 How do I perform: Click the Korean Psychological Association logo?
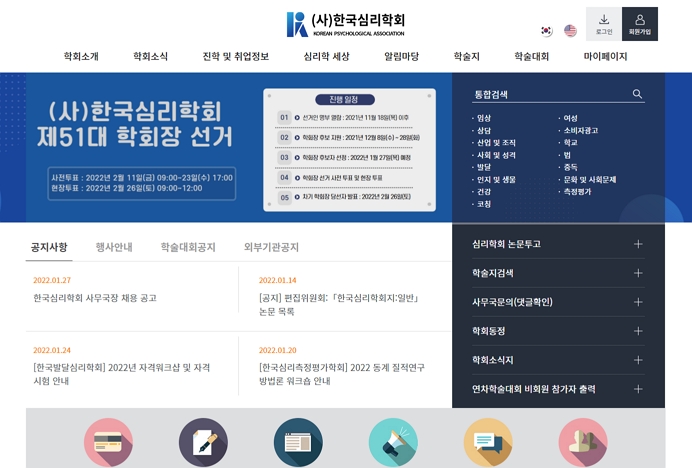[345, 24]
